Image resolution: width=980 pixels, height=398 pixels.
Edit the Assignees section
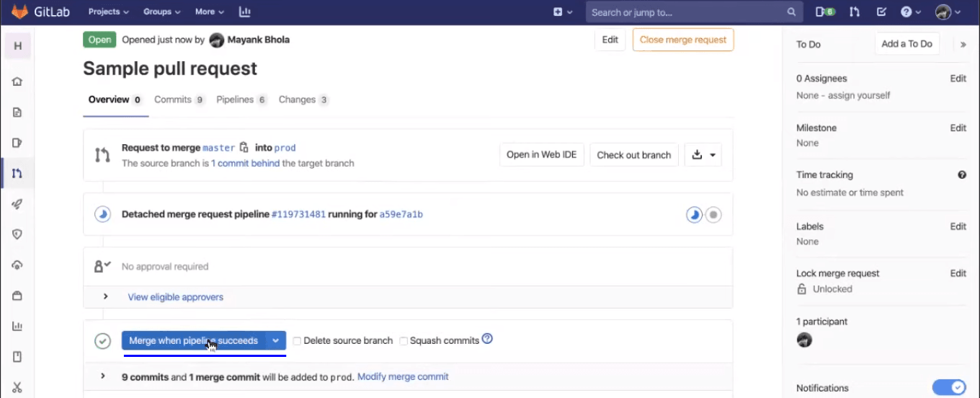pyautogui.click(x=958, y=79)
